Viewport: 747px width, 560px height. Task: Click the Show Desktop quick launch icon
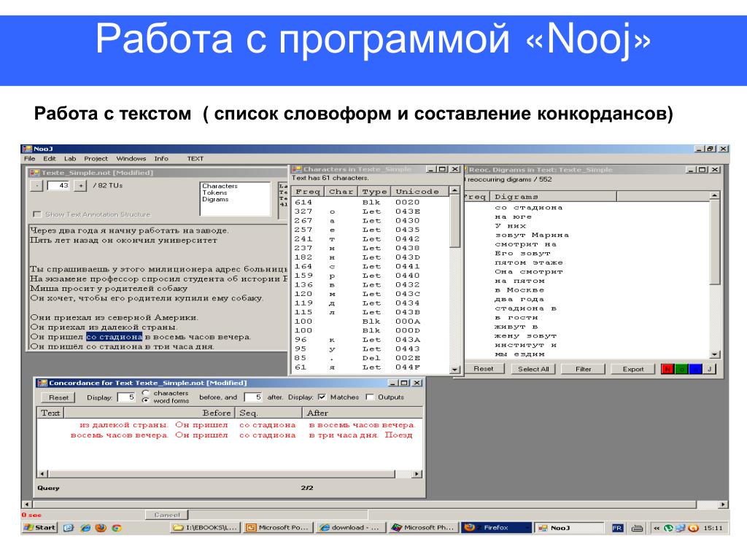point(69,528)
